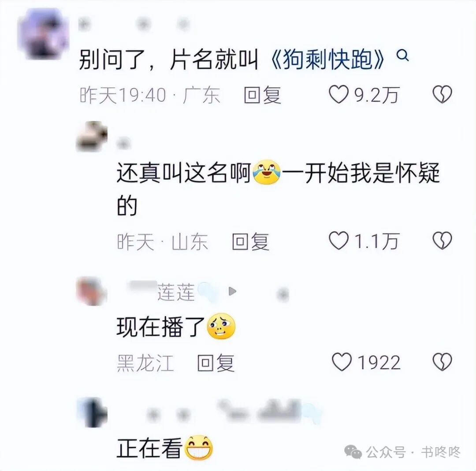Reply to the 山东 comment via 回复

pyautogui.click(x=250, y=241)
